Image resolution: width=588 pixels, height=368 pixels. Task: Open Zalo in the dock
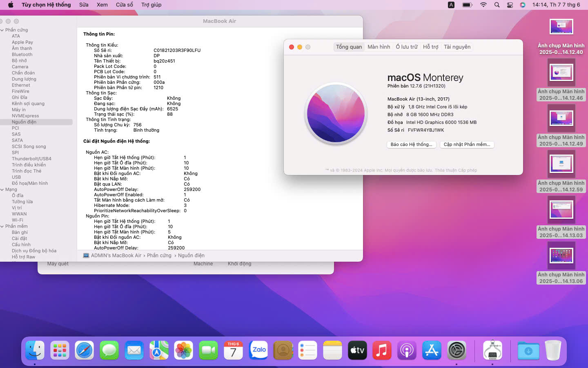(x=258, y=350)
